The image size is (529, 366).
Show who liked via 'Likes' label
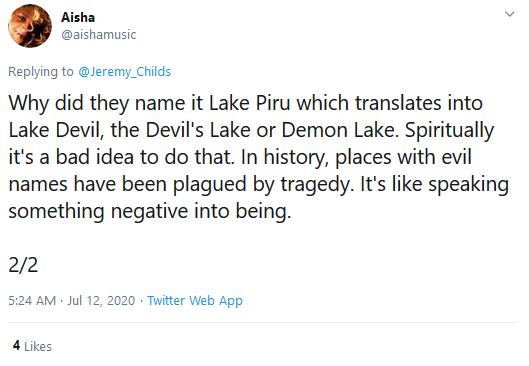(38, 346)
